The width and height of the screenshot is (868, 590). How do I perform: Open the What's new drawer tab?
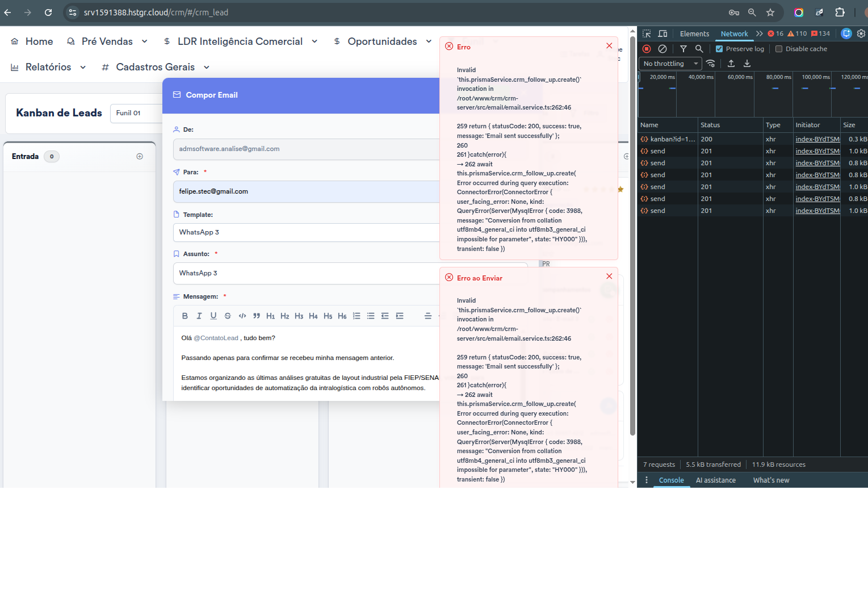771,480
